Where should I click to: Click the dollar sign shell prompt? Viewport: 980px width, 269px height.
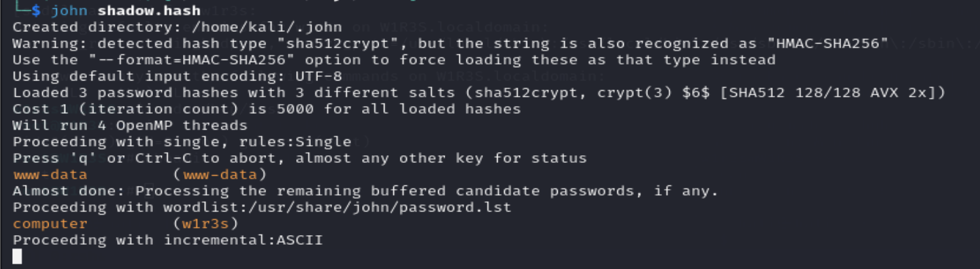click(36, 11)
